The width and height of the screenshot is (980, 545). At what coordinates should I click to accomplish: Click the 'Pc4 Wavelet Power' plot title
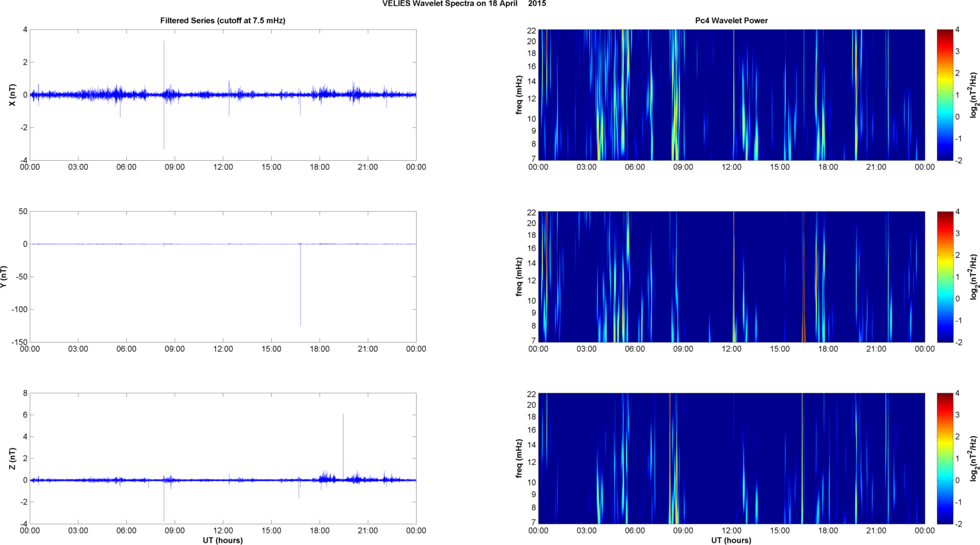(731, 20)
